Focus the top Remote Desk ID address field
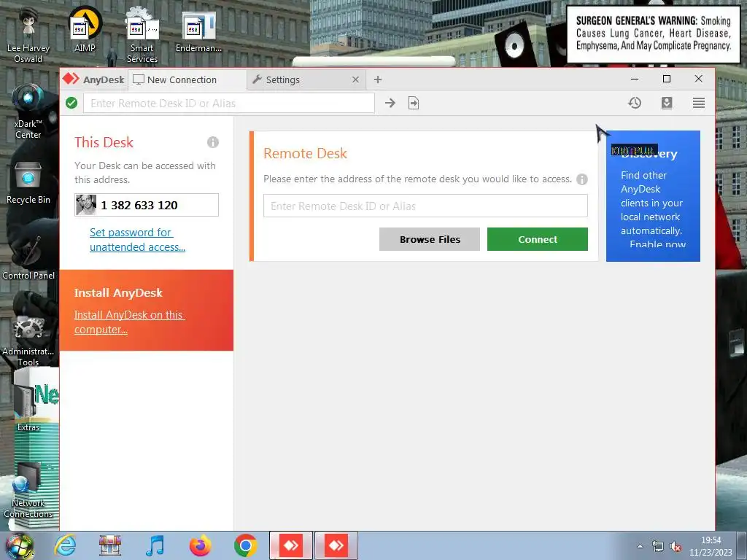This screenshot has width=747, height=560. 229,104
